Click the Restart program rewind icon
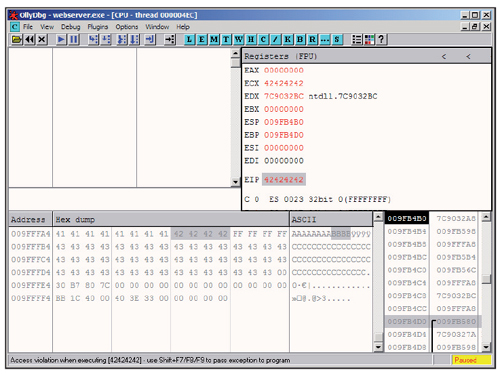500x374 pixels. point(29,40)
